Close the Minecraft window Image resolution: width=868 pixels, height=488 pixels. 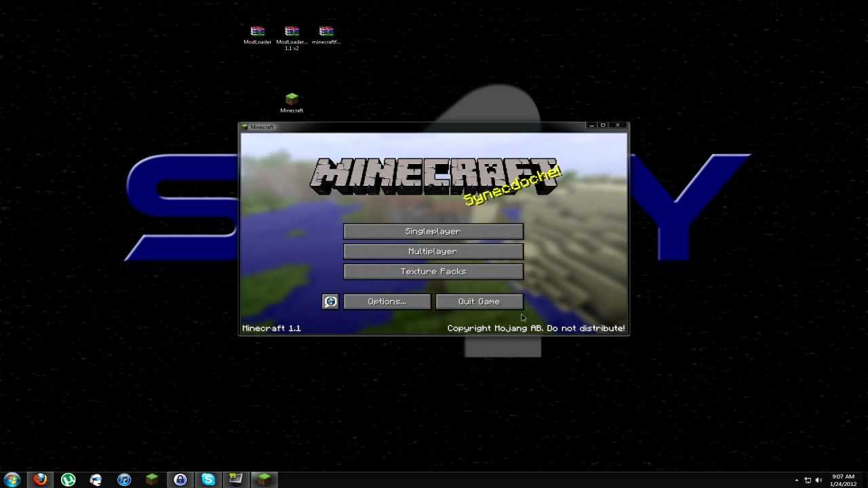618,125
